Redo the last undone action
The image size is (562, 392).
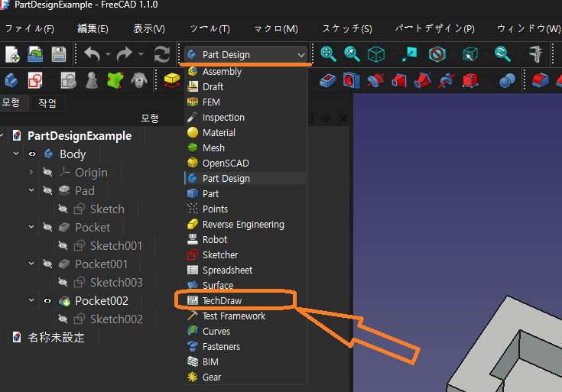[x=125, y=54]
